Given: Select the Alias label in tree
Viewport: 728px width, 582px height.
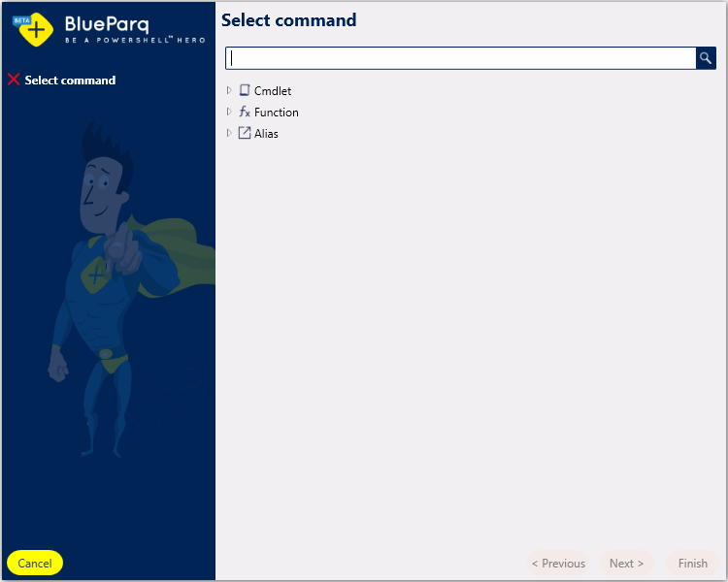Looking at the screenshot, I should [x=266, y=134].
